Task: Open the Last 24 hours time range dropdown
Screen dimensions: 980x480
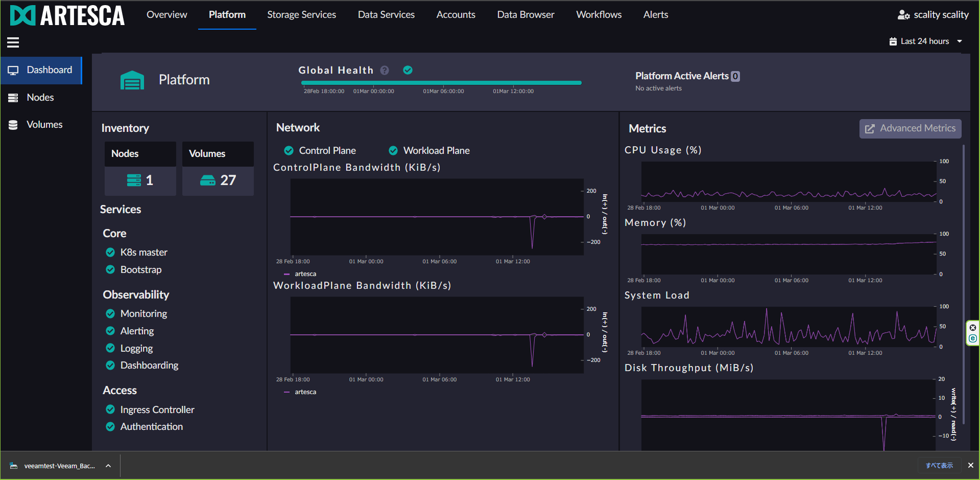Action: (925, 41)
